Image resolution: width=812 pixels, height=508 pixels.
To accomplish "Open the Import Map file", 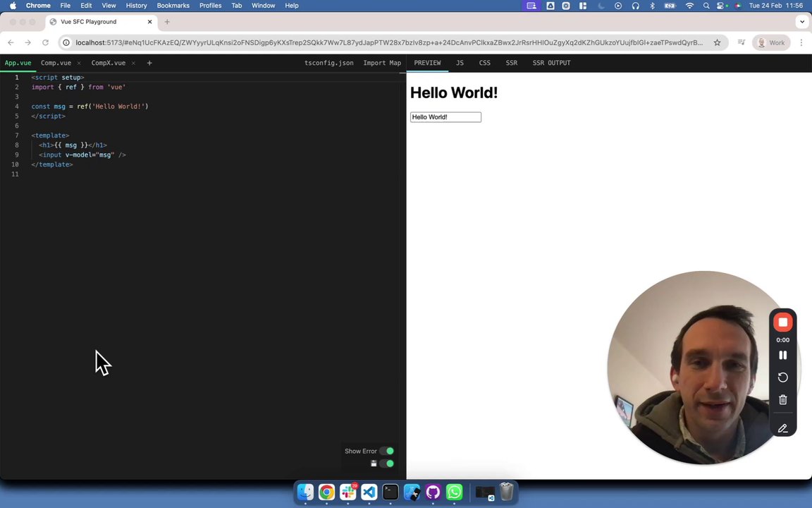I will point(382,63).
